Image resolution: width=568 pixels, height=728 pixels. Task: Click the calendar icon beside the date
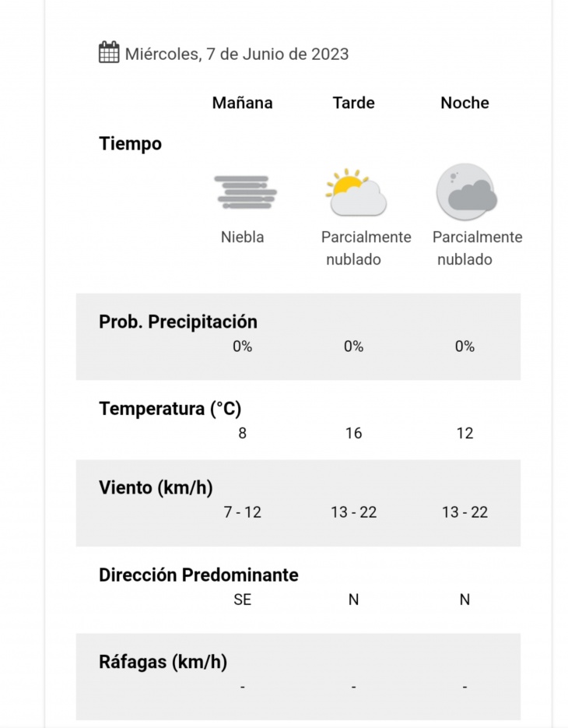pyautogui.click(x=109, y=52)
